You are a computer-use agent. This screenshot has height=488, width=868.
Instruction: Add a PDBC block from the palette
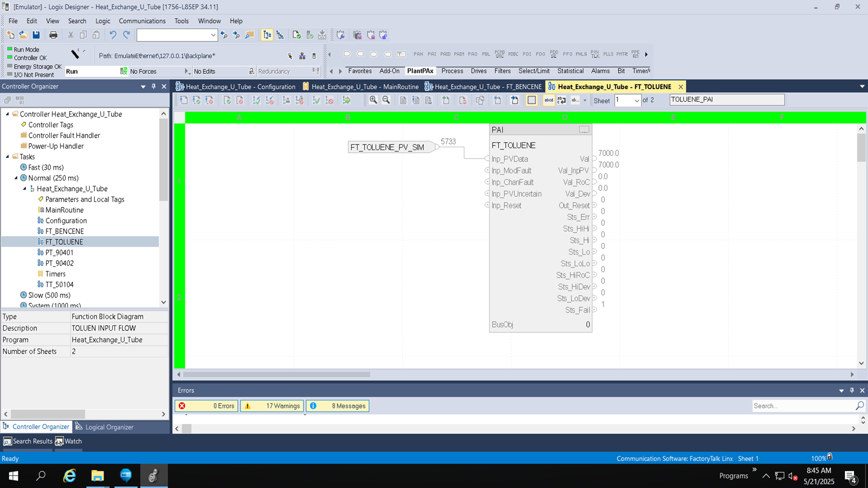pos(513,54)
